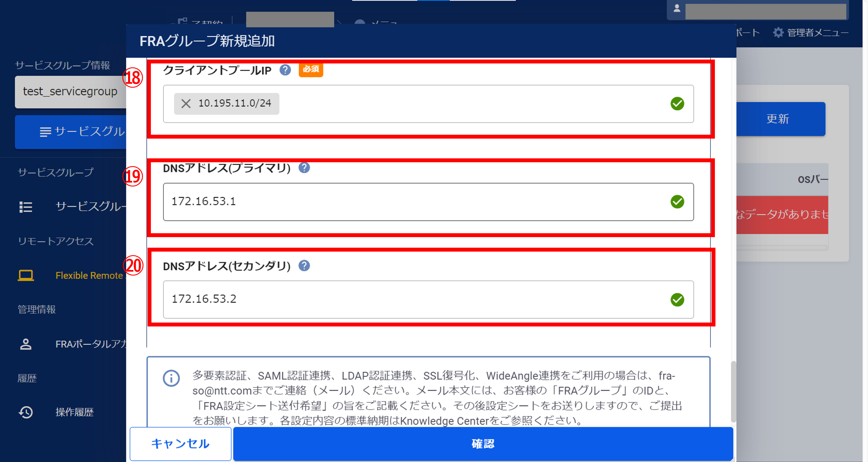Click the FRAポータル person icon

(26, 344)
